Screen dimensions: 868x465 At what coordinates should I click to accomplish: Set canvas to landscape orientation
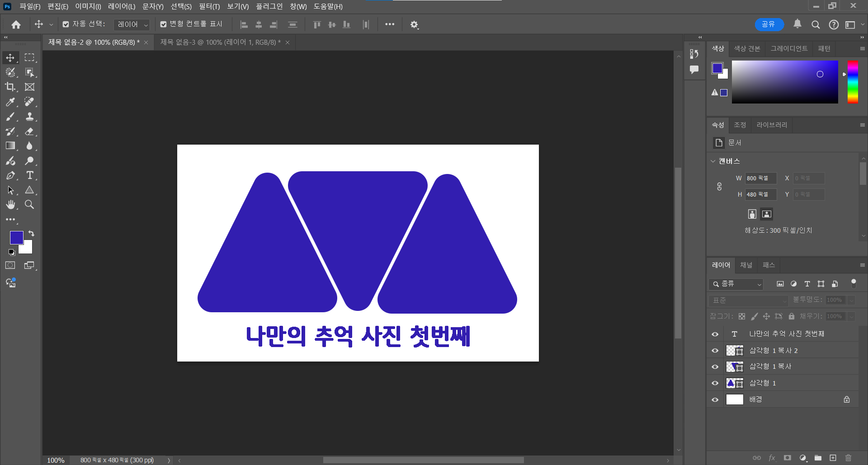click(x=766, y=214)
